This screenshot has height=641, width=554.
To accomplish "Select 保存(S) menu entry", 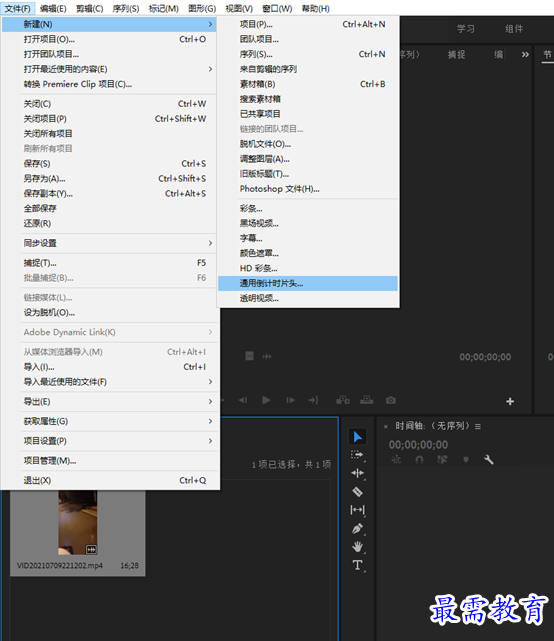I will 110,164.
